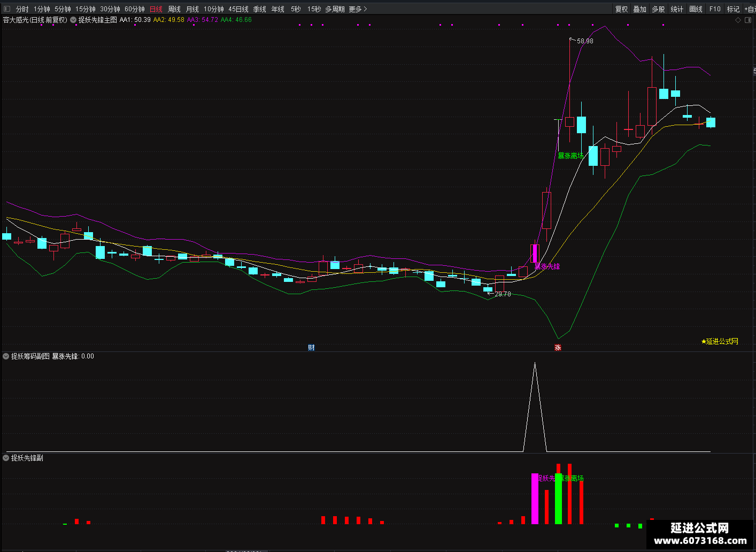This screenshot has height=552, width=756.
Task: Switch to the 分时 intraday tab
Action: [22, 9]
